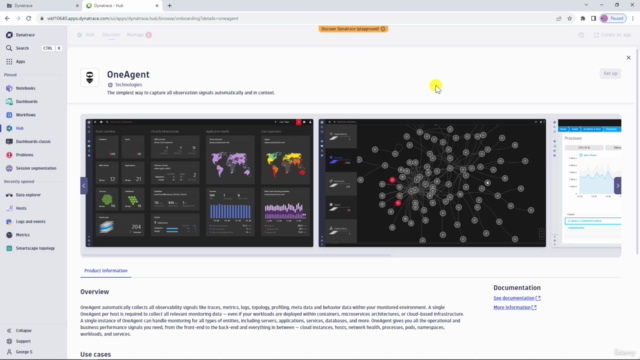This screenshot has width=640, height=360.
Task: Close the OneAgent details panel
Action: pos(629,58)
